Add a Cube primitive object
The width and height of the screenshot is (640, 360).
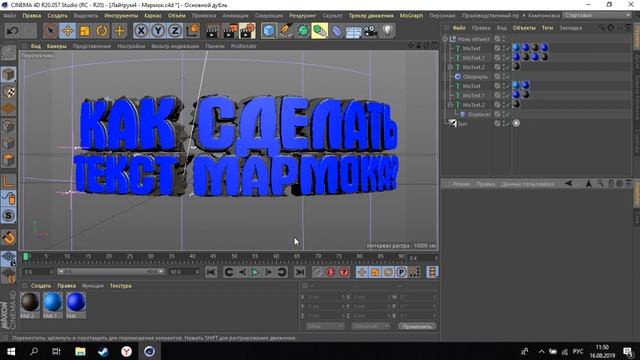tap(269, 31)
